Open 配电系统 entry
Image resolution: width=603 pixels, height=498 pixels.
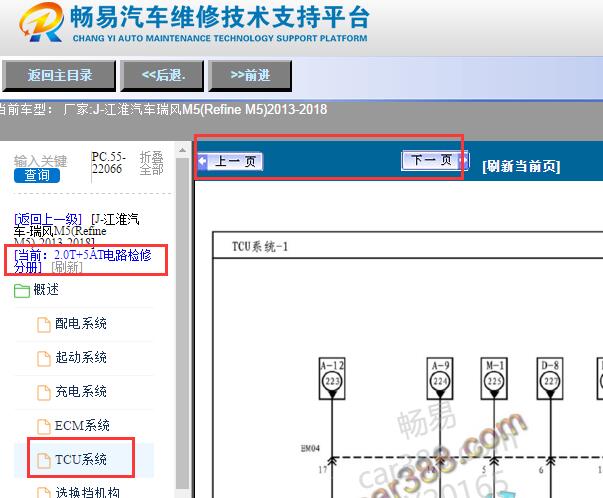tap(81, 323)
